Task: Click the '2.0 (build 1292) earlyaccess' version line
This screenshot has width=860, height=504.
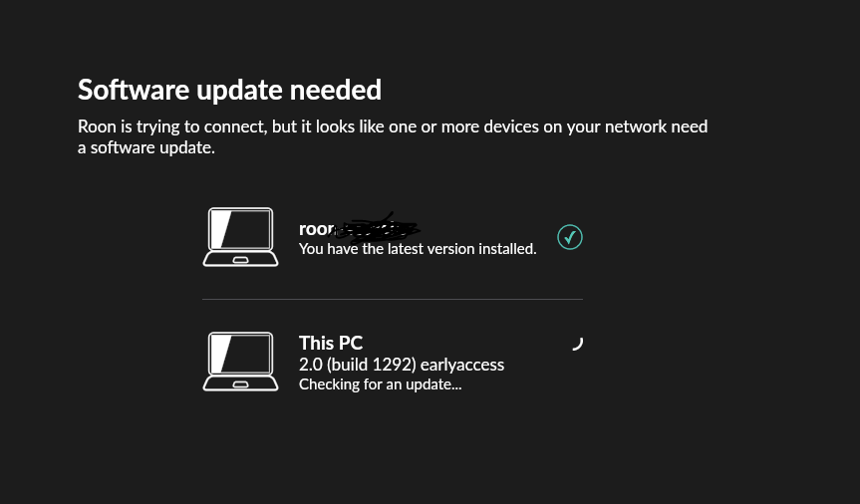Action: [x=402, y=365]
